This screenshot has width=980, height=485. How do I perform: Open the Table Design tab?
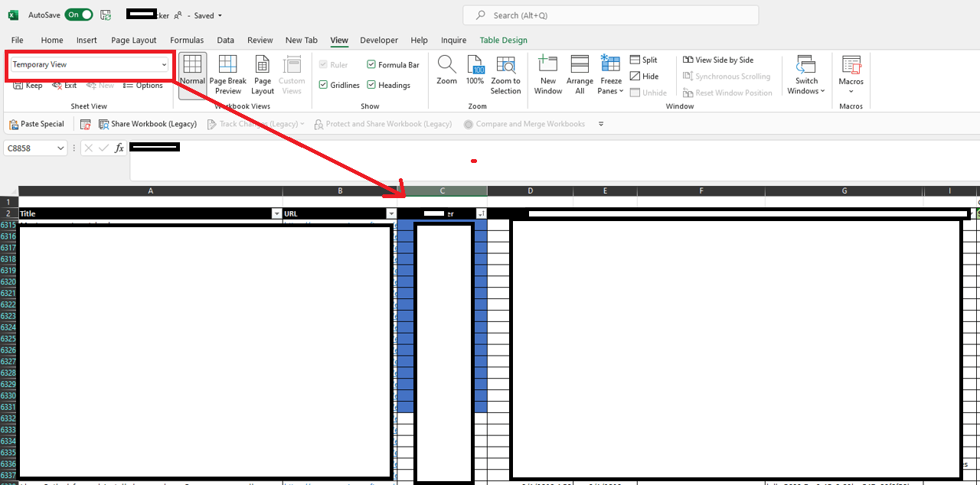(503, 41)
